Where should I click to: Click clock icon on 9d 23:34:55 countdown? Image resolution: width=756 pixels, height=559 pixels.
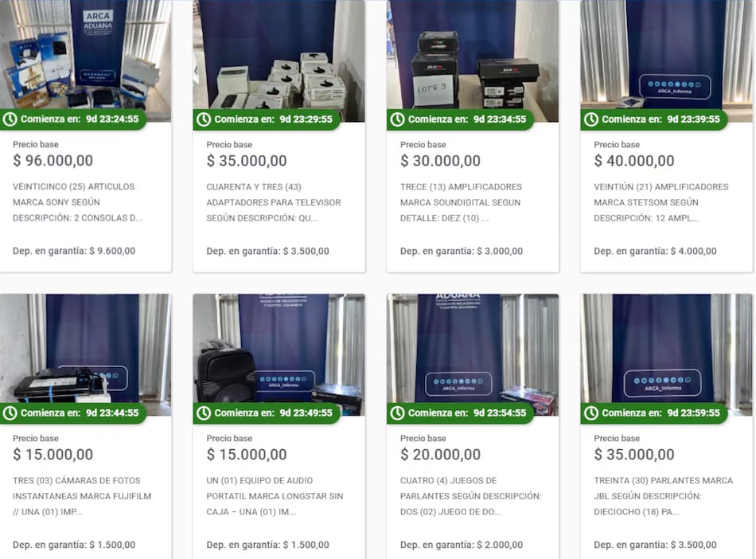398,119
